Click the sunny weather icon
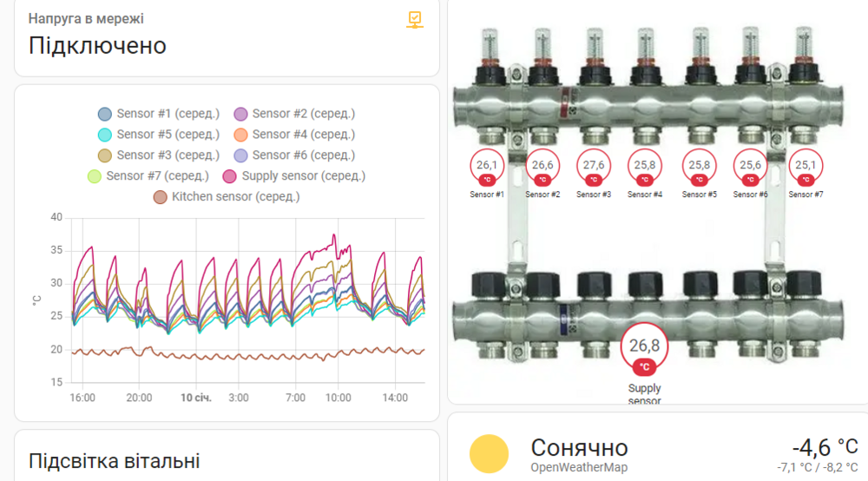This screenshot has height=481, width=868. 489,454
